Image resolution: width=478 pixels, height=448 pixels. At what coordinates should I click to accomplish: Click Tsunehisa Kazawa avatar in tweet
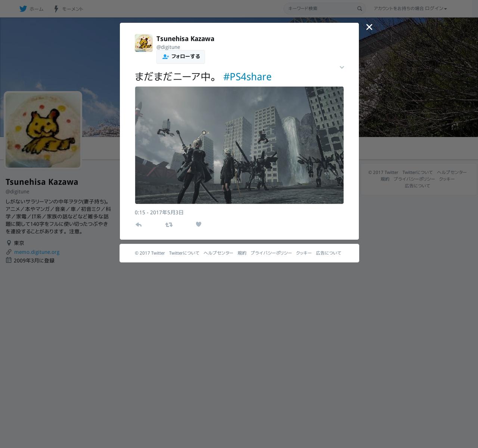144,43
